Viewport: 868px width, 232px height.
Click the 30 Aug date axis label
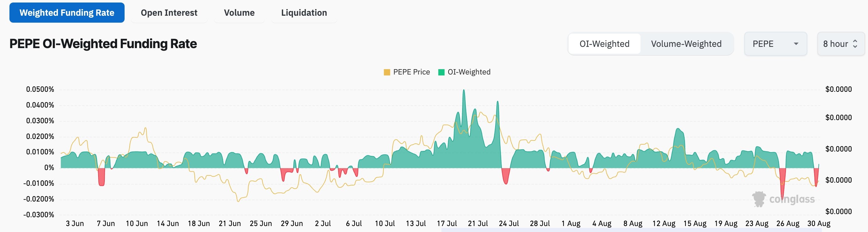[x=819, y=223]
